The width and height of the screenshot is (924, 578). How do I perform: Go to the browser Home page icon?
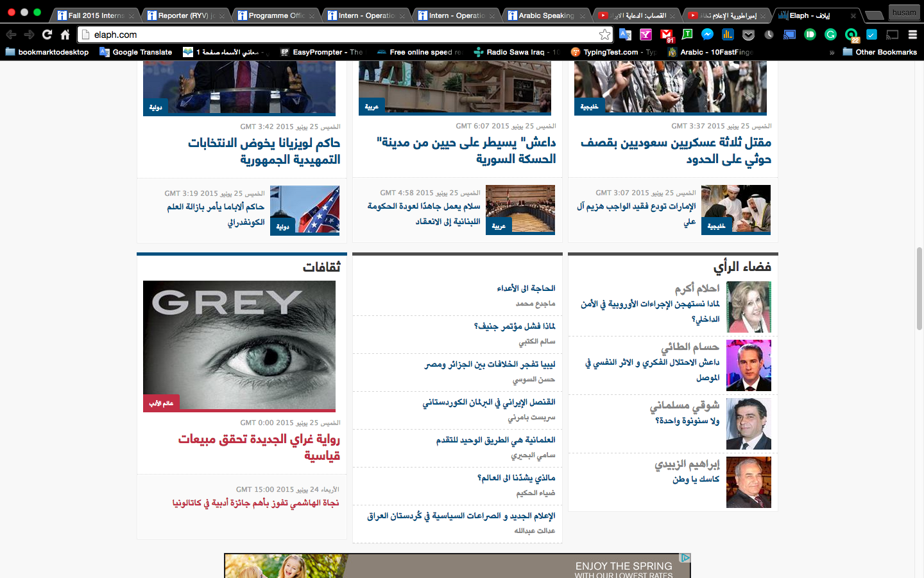pyautogui.click(x=65, y=35)
